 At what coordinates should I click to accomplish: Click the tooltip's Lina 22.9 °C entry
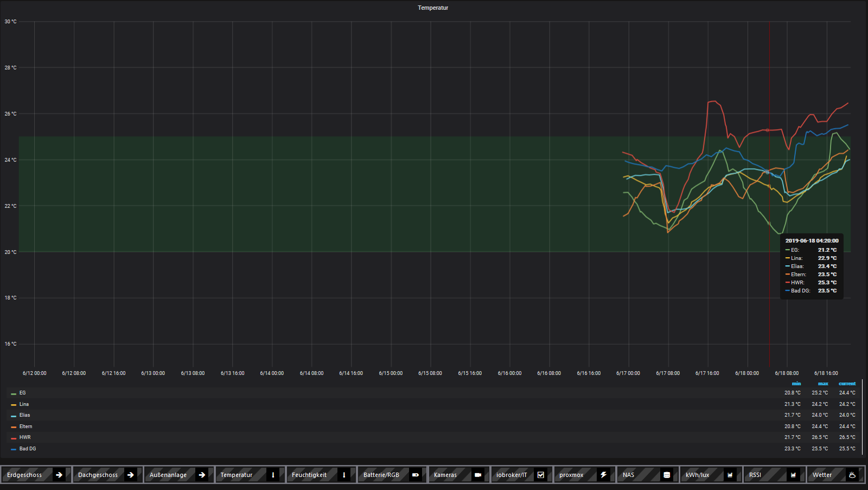pos(811,258)
